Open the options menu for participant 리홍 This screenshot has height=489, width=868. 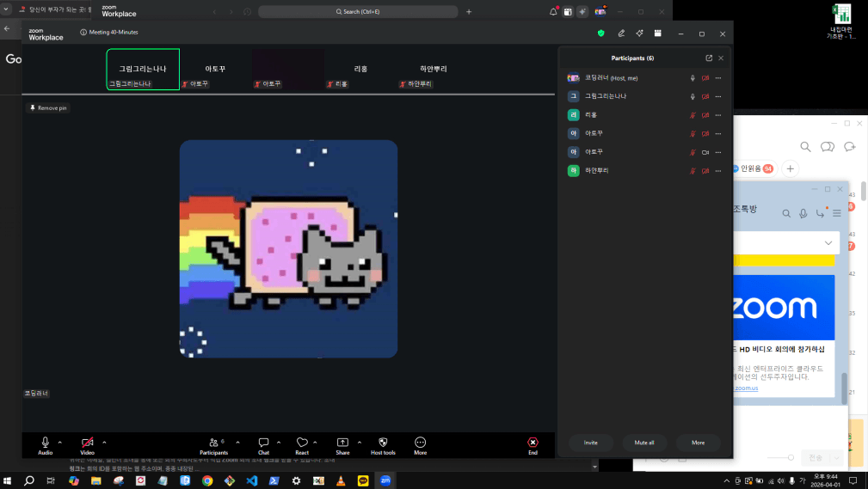click(717, 115)
